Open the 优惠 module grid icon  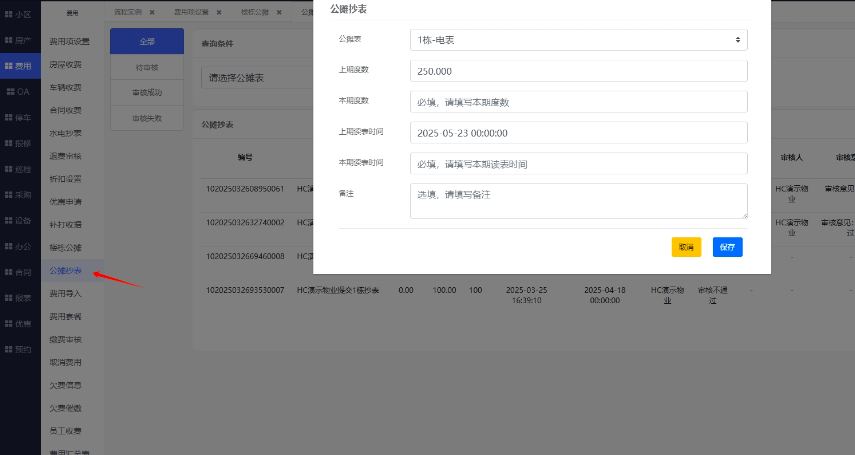tap(9, 324)
